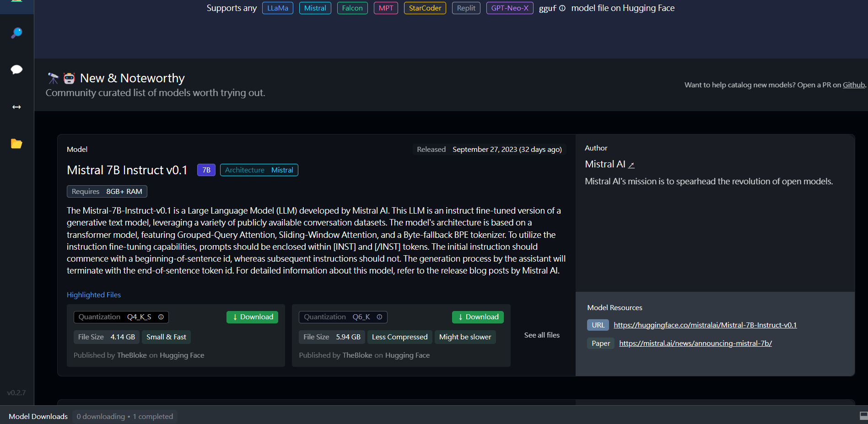868x424 pixels.
Task: Download the Q4_K_S quantization file
Action: coord(252,317)
